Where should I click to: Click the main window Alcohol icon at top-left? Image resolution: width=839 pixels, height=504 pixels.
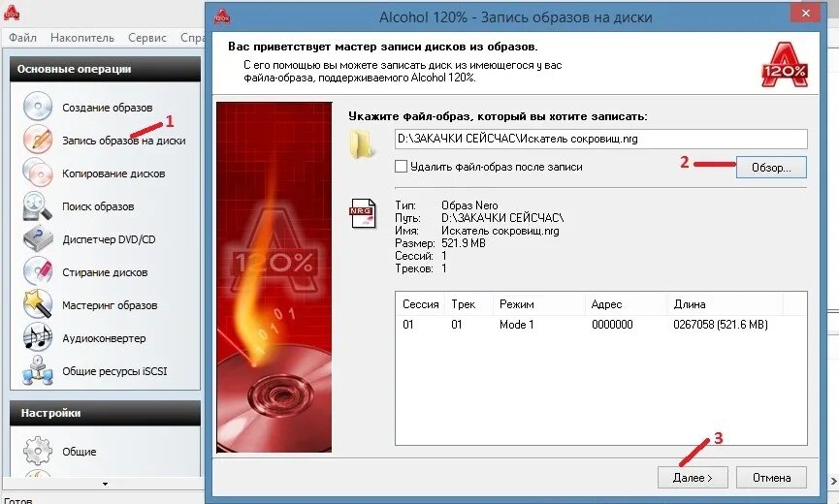click(12, 12)
